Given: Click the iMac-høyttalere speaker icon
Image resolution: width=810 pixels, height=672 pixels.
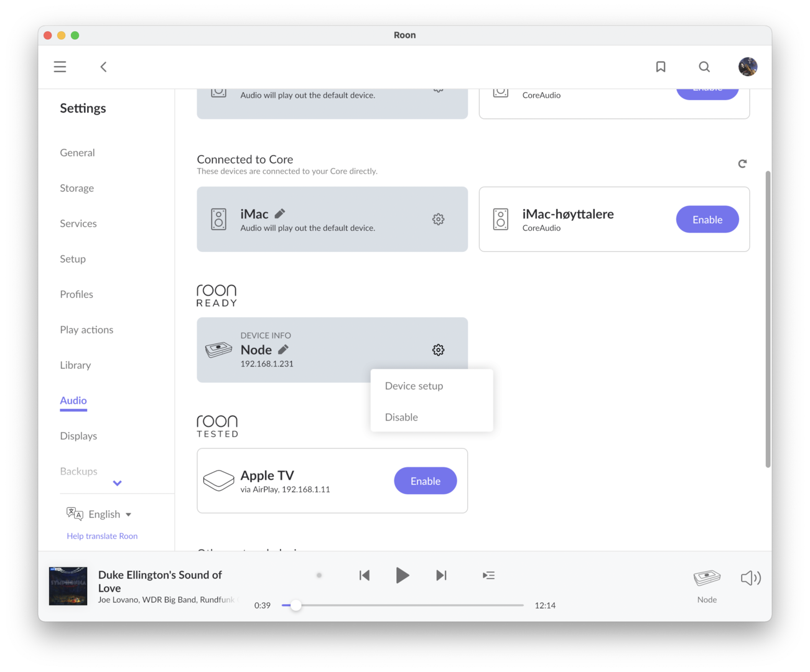Looking at the screenshot, I should 501,219.
